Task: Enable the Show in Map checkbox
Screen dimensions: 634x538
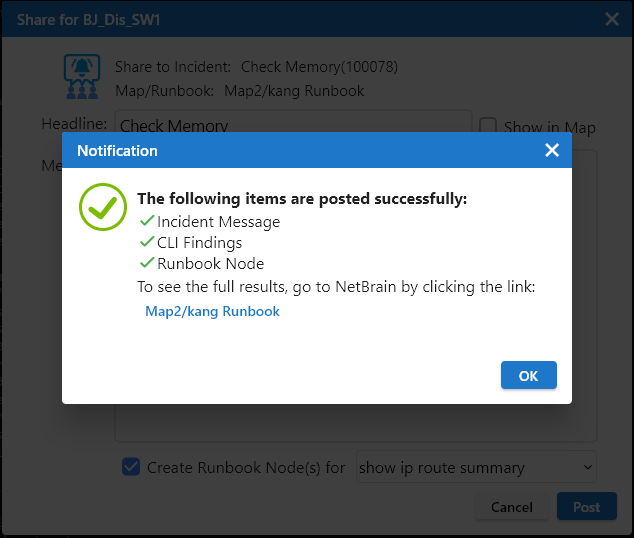Action: pyautogui.click(x=488, y=126)
